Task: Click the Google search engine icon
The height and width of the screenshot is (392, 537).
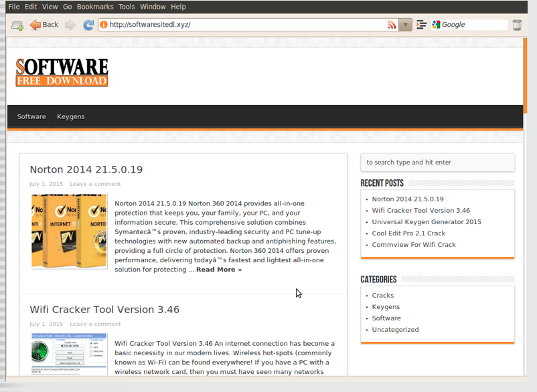Action: point(436,25)
